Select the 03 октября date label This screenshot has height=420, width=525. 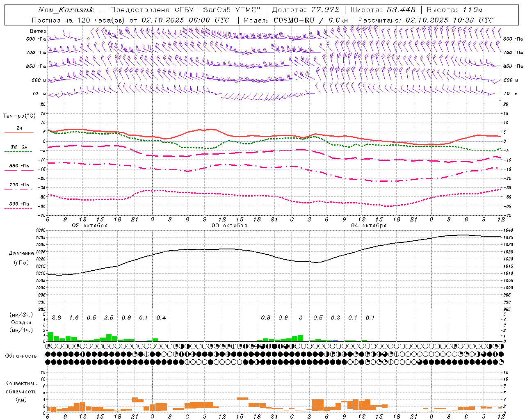point(229,226)
